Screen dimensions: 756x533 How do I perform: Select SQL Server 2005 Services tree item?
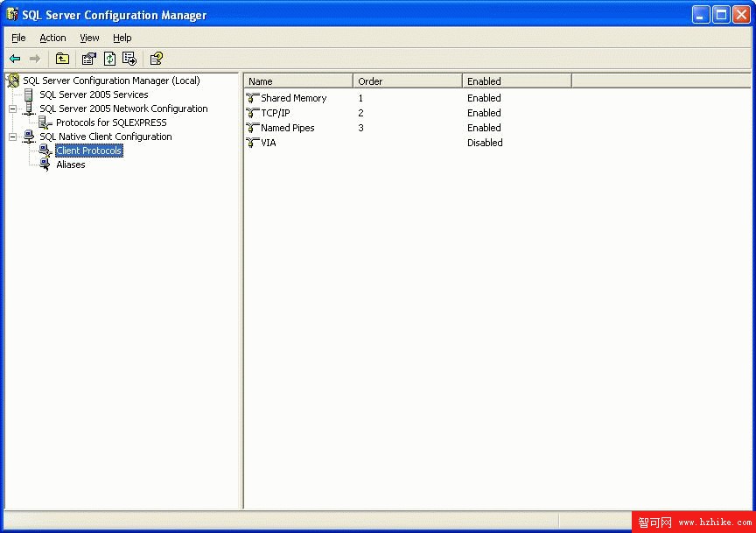[x=94, y=95]
